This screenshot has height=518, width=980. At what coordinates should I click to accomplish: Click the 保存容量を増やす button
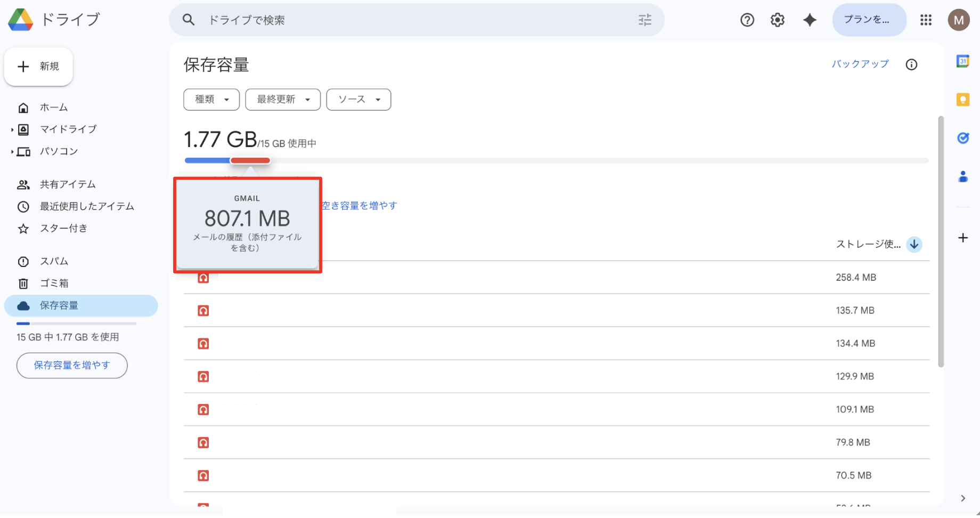tap(72, 366)
